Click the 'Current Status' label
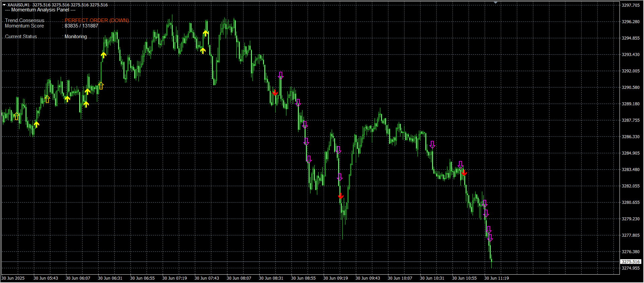This screenshot has width=644, height=283. [x=21, y=37]
